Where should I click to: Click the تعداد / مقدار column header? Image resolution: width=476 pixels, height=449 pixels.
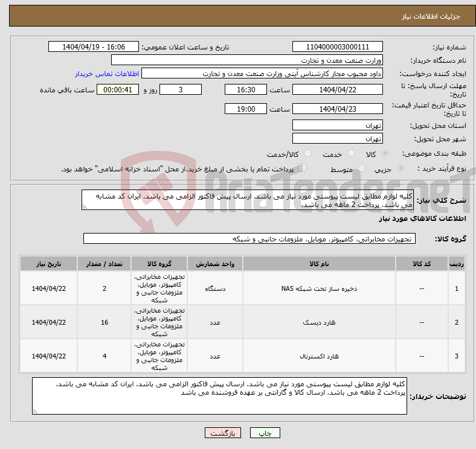104,264
